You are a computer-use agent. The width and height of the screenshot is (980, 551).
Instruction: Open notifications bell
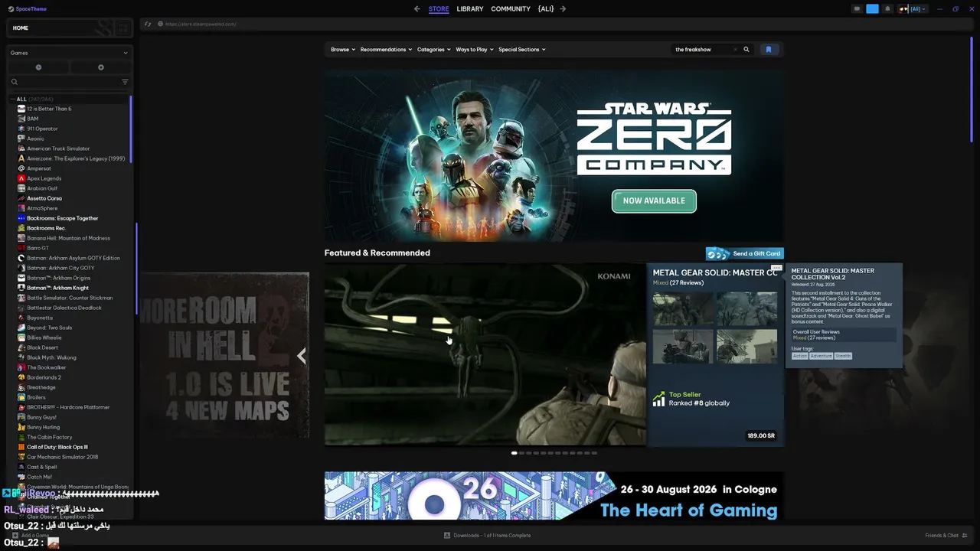pos(887,9)
